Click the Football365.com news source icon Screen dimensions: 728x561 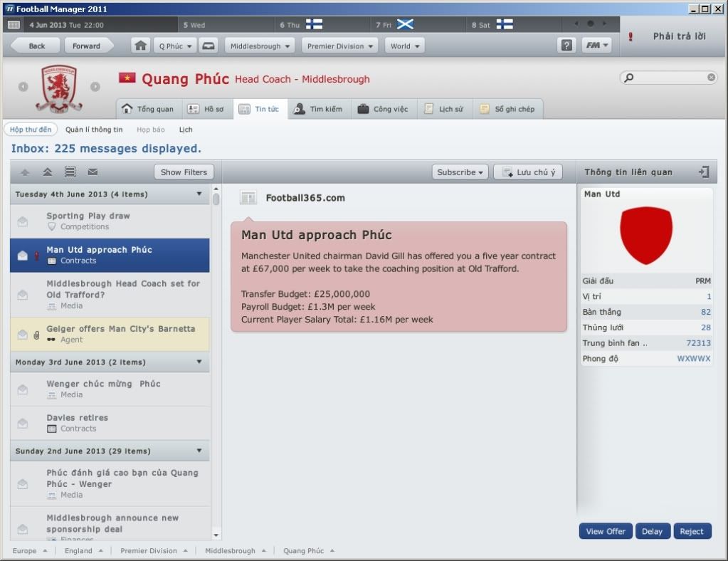coord(248,198)
